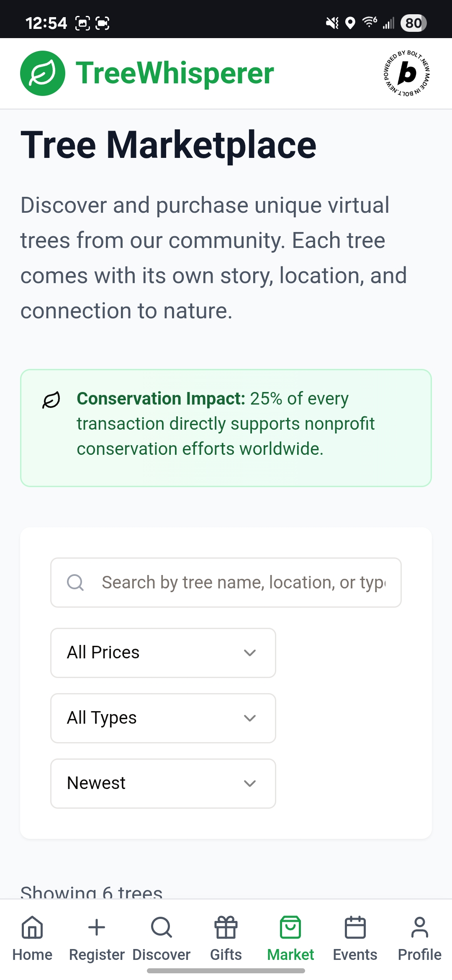Go to the Gifts tab label

[226, 955]
